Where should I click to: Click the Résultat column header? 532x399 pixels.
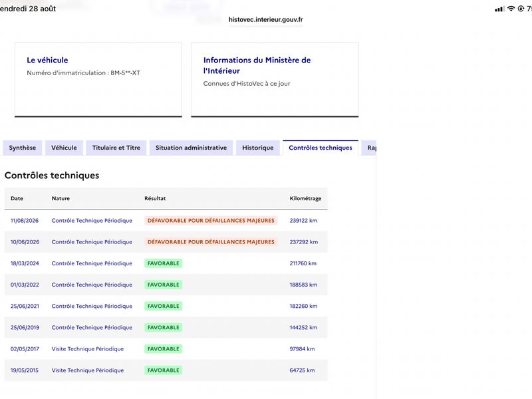click(x=155, y=198)
